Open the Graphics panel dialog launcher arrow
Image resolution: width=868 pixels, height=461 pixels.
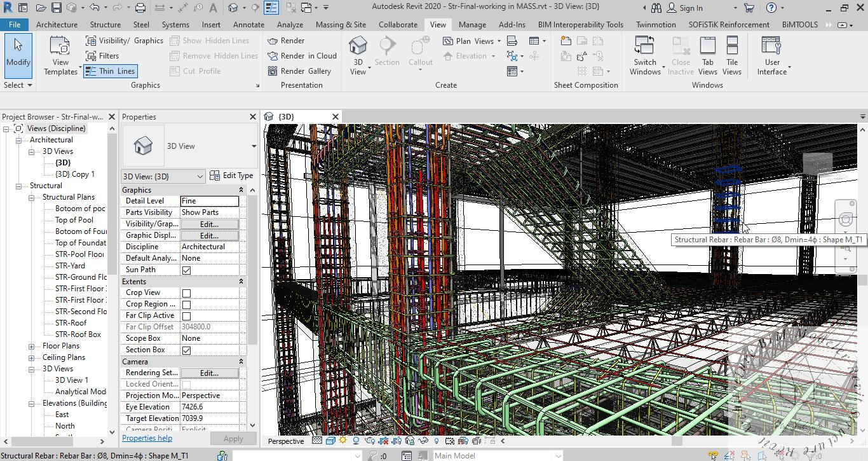tap(258, 85)
